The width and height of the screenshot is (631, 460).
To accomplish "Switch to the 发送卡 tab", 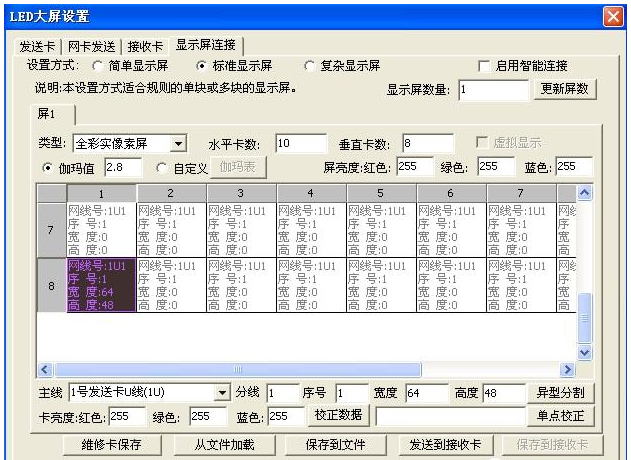I will coord(39,46).
